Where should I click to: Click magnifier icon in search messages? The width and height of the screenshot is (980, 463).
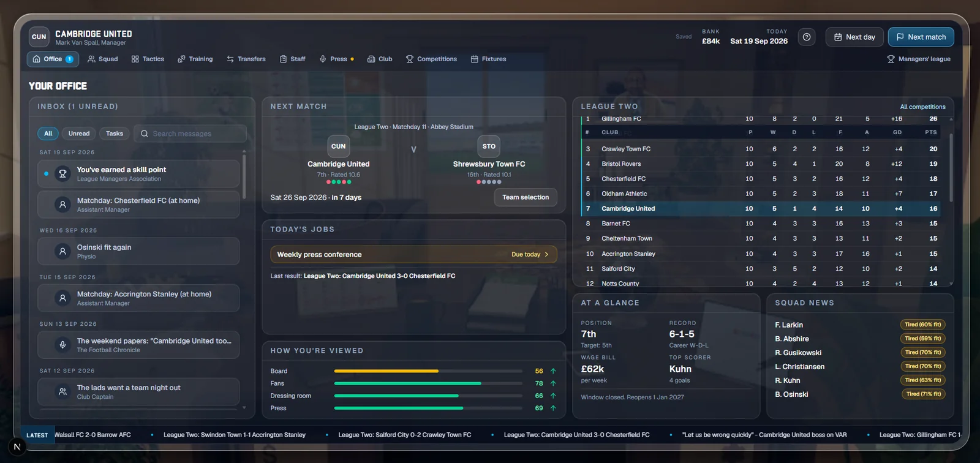[x=145, y=134]
